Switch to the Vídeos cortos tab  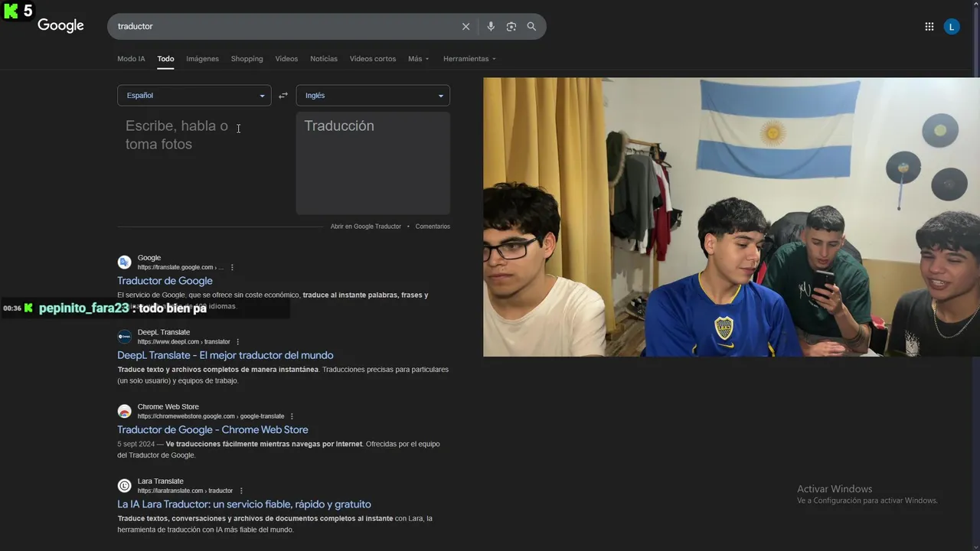tap(373, 59)
